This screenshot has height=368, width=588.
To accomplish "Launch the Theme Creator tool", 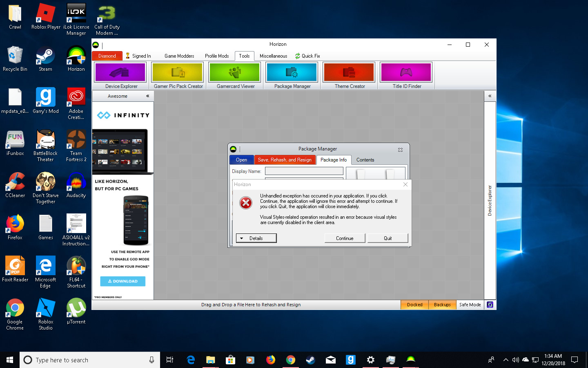I will coord(349,75).
